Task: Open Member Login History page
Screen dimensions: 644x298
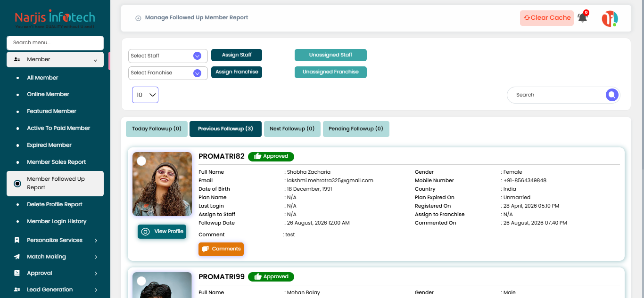Action: point(57,221)
